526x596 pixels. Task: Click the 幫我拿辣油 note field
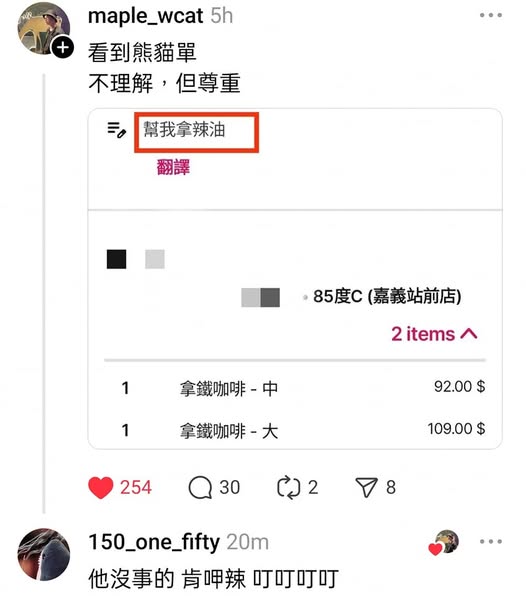tap(196, 132)
